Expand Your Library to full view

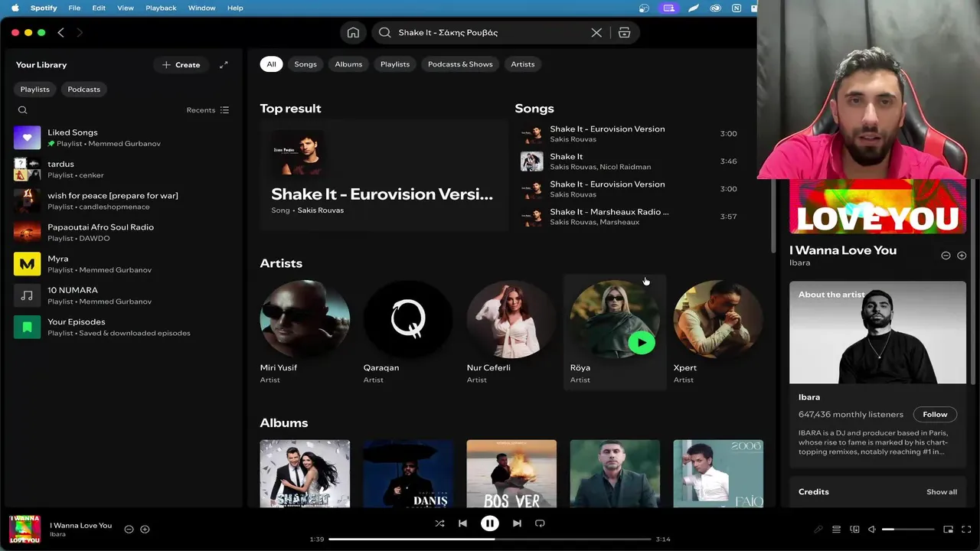pyautogui.click(x=224, y=65)
